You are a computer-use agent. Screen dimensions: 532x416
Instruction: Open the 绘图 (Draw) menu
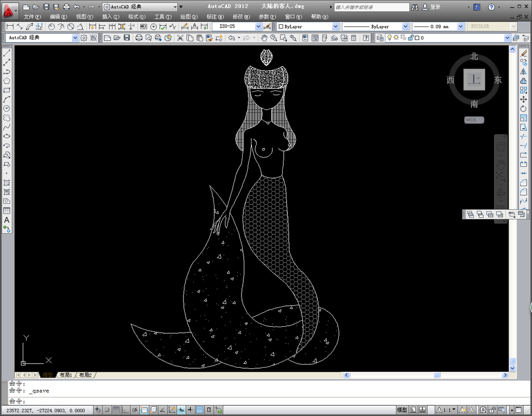click(189, 17)
